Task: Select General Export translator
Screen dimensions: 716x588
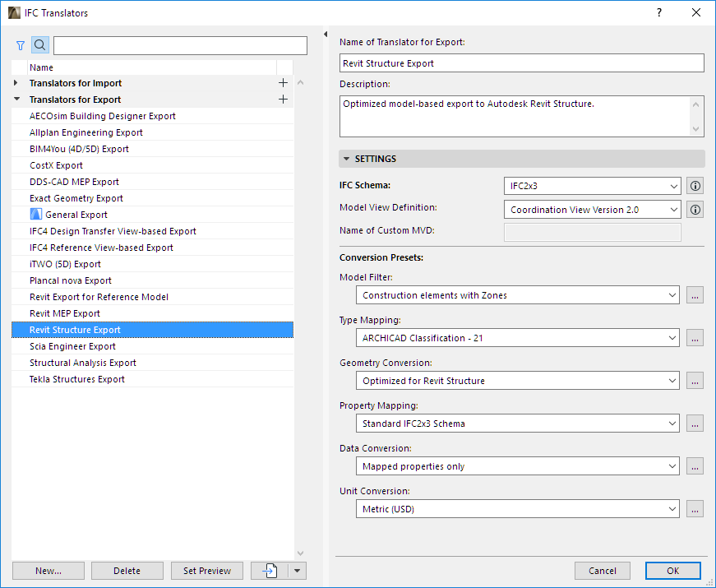Action: click(x=76, y=215)
